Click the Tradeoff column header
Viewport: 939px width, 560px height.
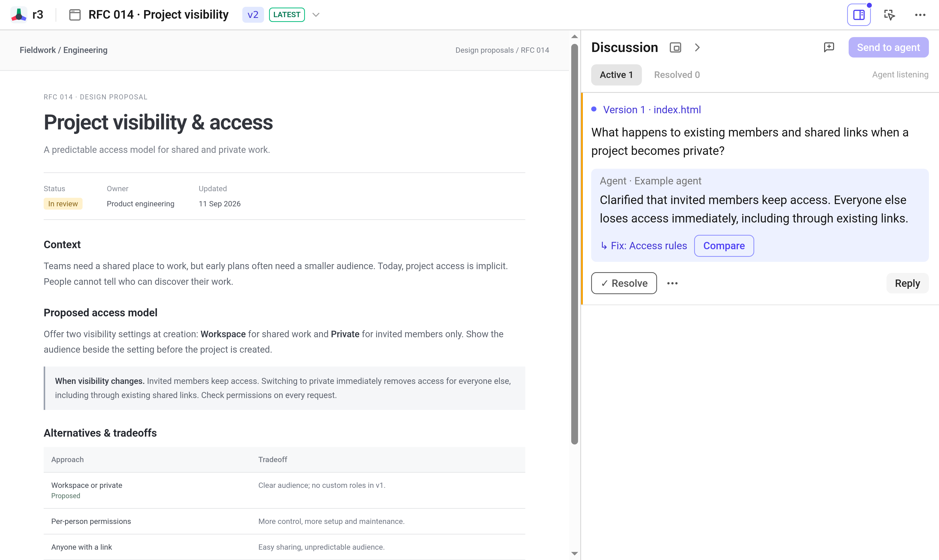[273, 459]
